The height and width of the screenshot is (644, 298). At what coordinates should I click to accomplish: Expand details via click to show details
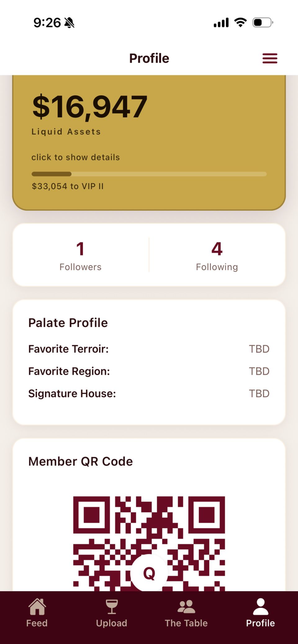click(76, 157)
